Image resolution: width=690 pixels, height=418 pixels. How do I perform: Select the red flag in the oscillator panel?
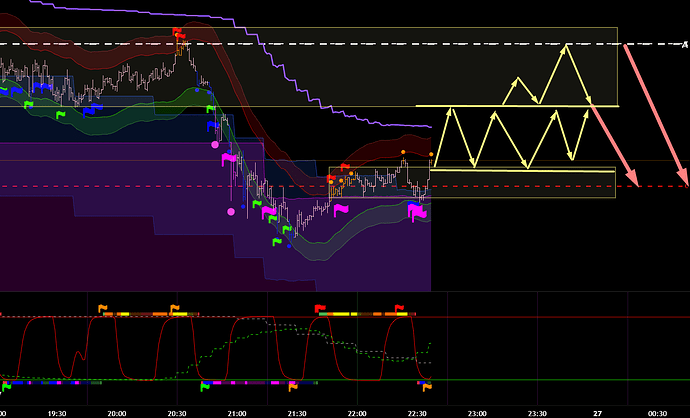(x=319, y=309)
